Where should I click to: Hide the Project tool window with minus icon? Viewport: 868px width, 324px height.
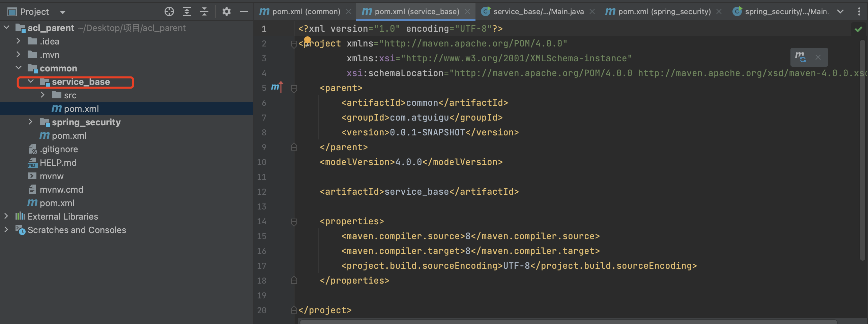point(244,12)
